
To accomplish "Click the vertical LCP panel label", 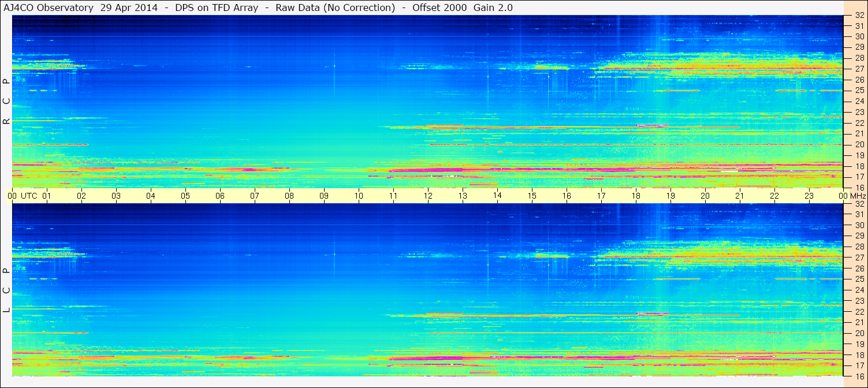I will [x=6, y=290].
